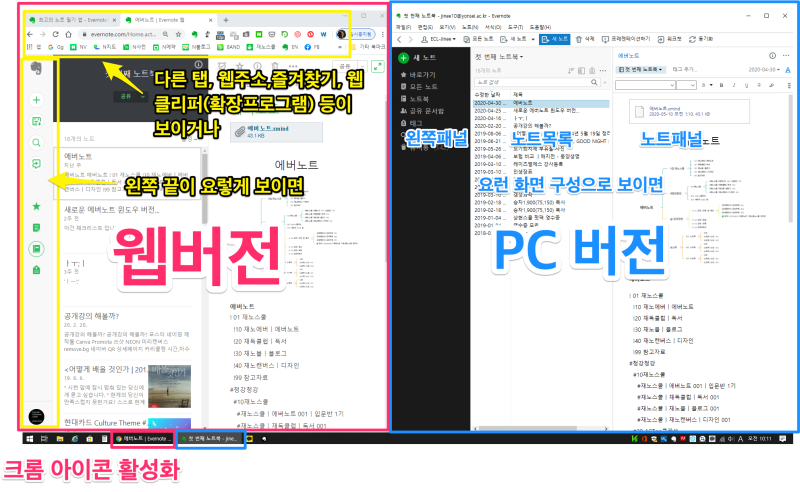Open the ECL-Jinee account dropdown
The width and height of the screenshot is (800, 492).
click(438, 39)
